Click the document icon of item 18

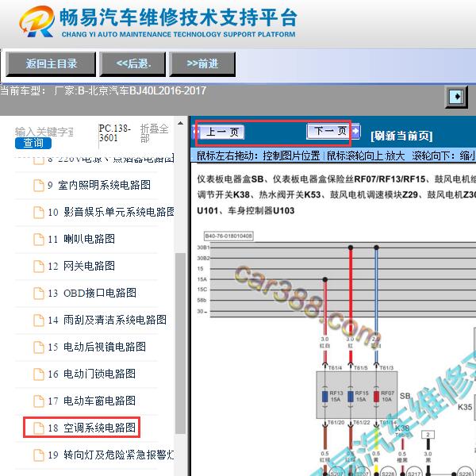[x=39, y=428]
